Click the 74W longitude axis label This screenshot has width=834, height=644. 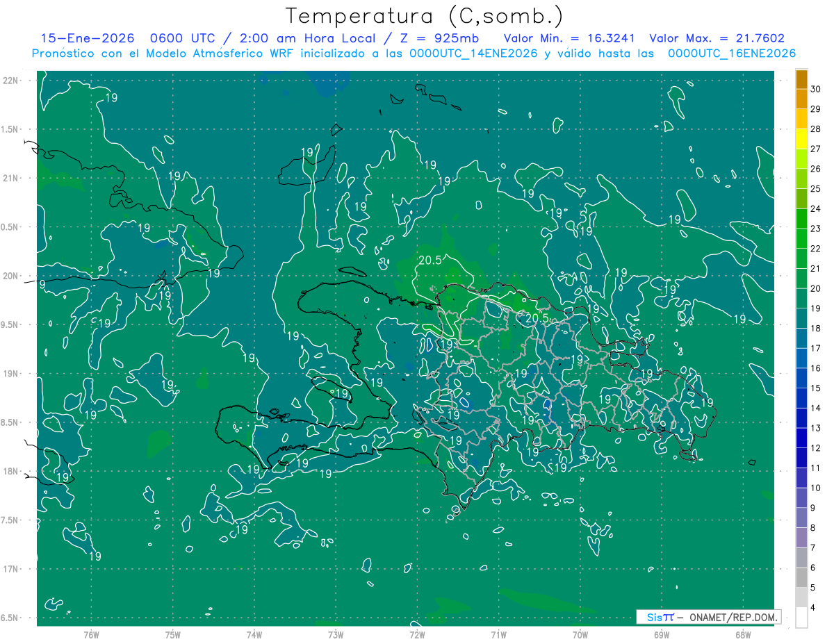tap(254, 635)
